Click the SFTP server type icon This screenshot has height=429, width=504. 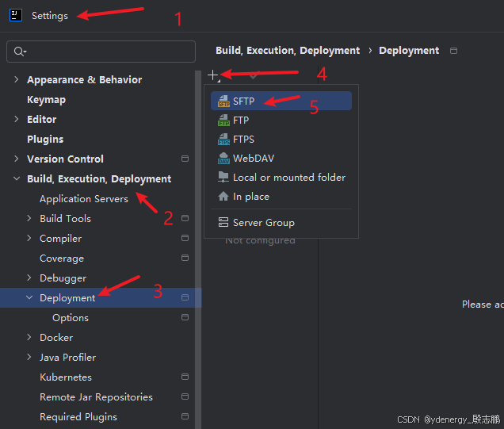(x=223, y=102)
